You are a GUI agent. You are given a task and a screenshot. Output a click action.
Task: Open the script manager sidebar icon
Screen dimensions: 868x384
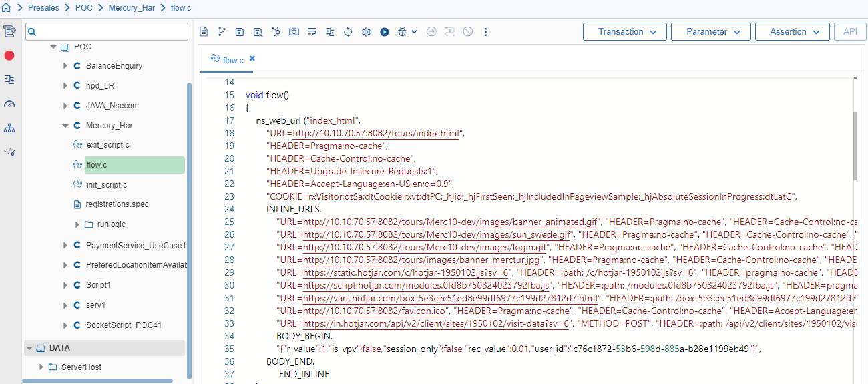pos(9,31)
